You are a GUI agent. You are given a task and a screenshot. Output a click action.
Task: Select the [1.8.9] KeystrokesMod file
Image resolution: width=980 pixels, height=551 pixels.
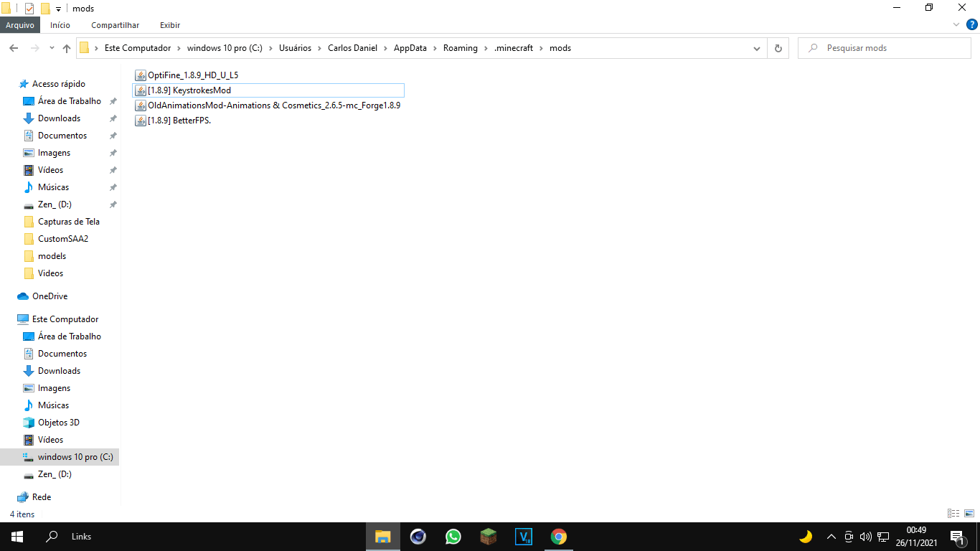click(x=269, y=90)
